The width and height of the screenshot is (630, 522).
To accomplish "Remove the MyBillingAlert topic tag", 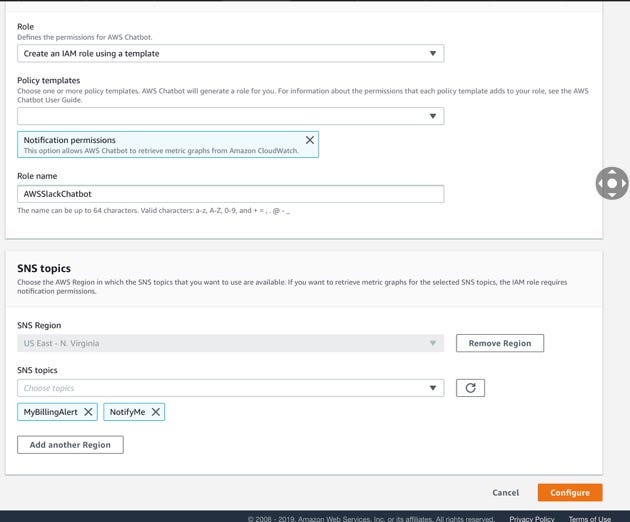I will [88, 412].
